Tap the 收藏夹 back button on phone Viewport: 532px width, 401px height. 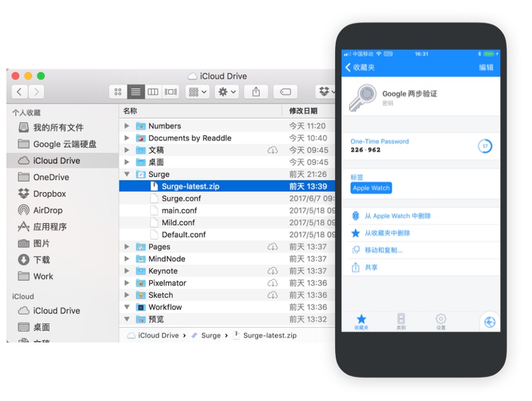(x=360, y=67)
